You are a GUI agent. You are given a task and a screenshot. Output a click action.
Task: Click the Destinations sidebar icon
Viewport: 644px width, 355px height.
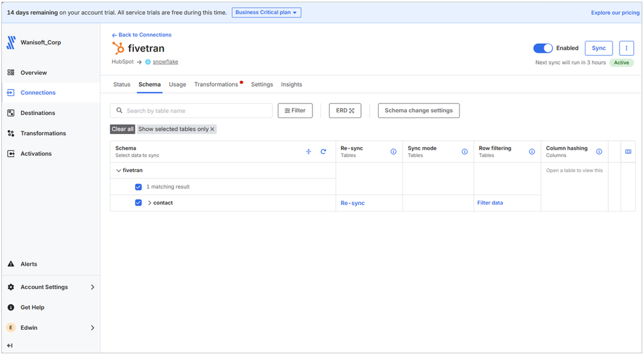(x=11, y=113)
